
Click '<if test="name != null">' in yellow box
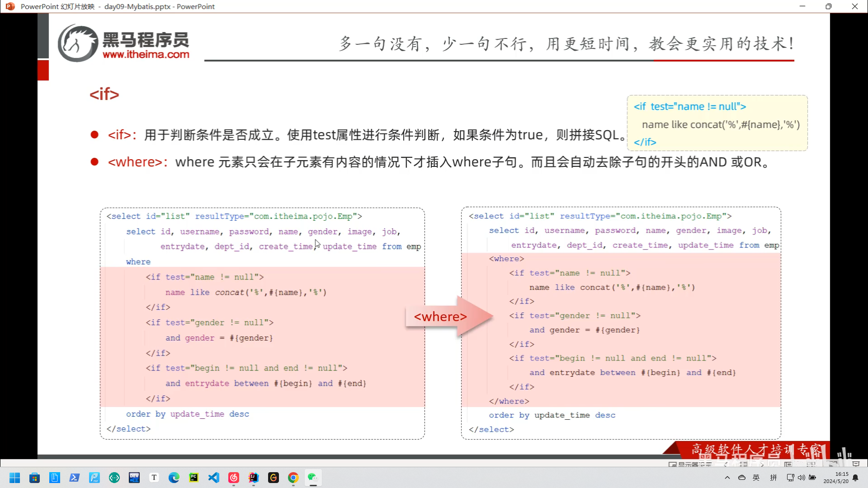(690, 106)
